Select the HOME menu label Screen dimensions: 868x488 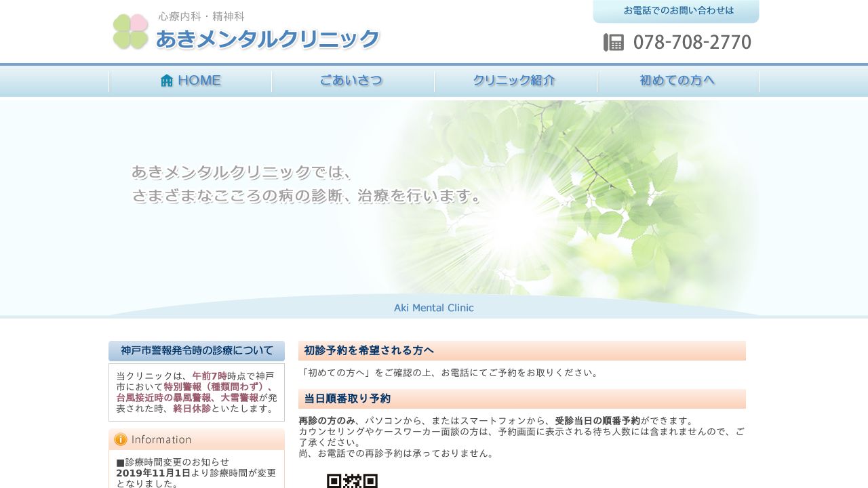pos(199,81)
